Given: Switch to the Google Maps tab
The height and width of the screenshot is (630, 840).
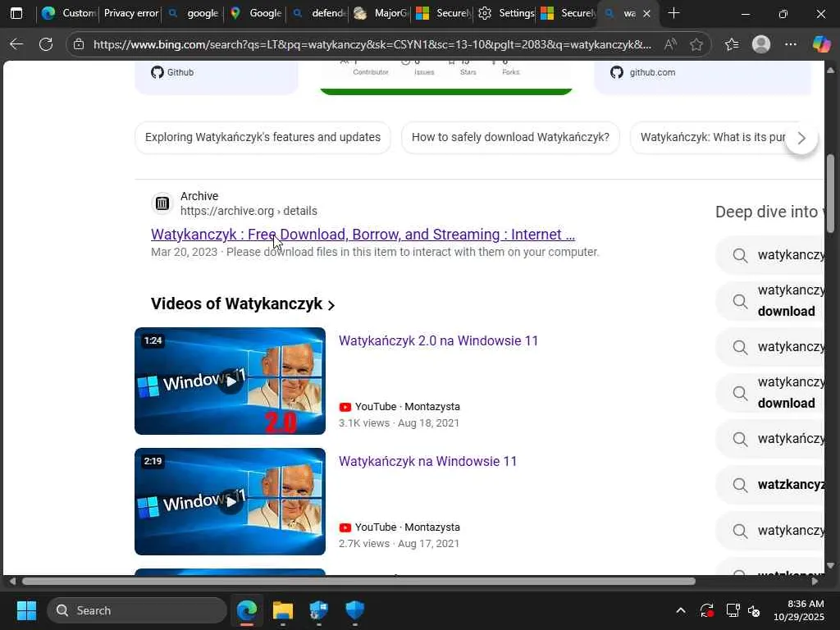Looking at the screenshot, I should tap(256, 13).
